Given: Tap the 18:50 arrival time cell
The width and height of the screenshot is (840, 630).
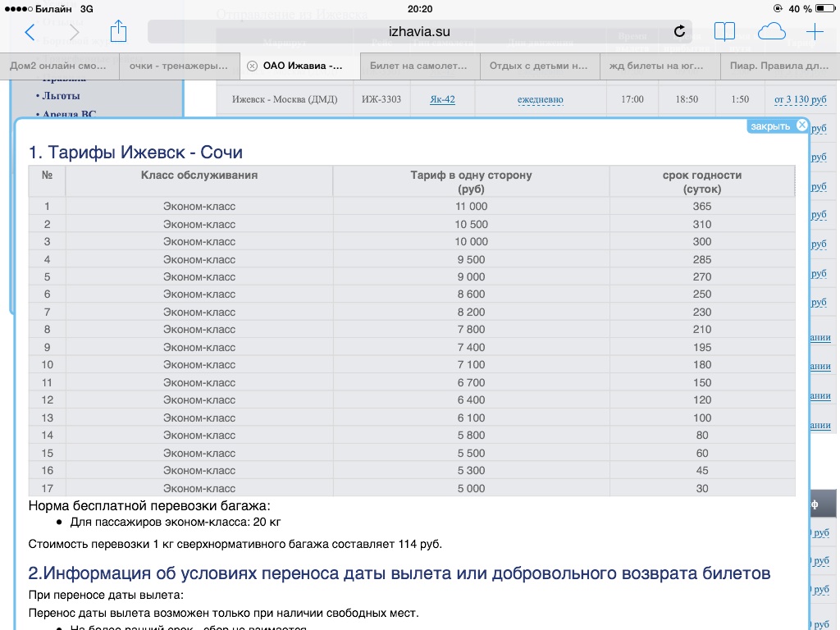Looking at the screenshot, I should click(687, 99).
